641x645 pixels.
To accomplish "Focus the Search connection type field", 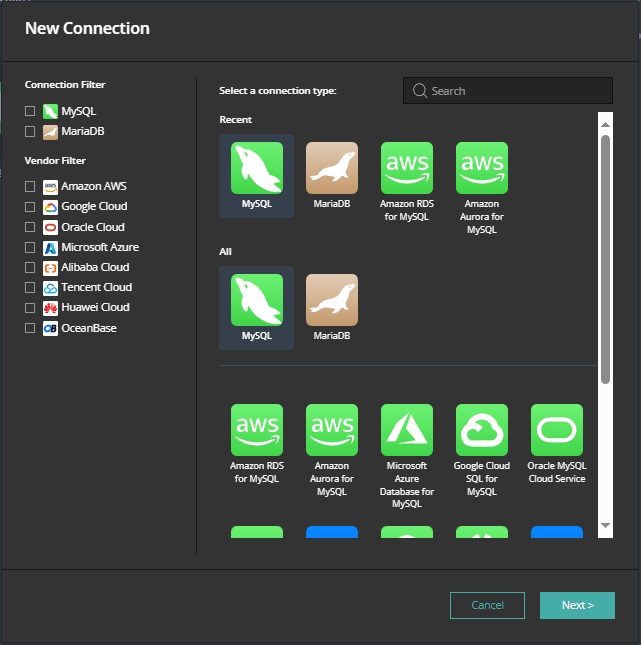I will pos(508,90).
